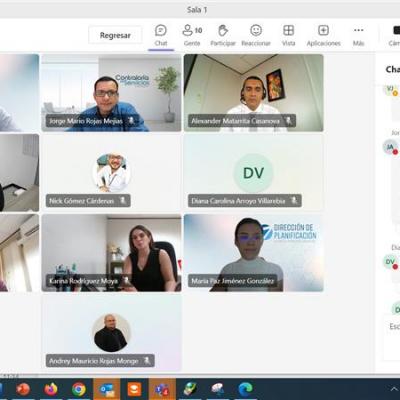Open Microsoft Edge from the taskbar
The image size is (400, 400).
coord(245,389)
